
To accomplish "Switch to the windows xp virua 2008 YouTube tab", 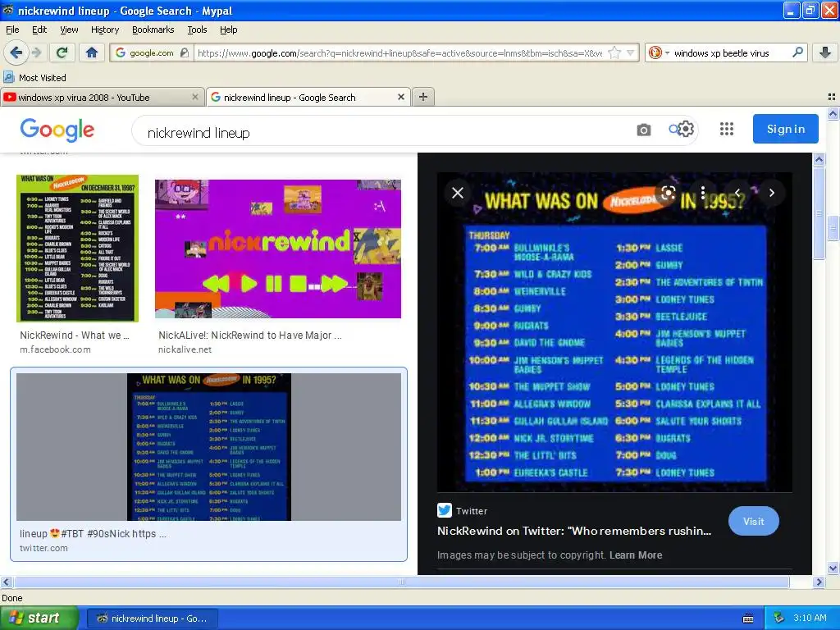I will pos(102,97).
